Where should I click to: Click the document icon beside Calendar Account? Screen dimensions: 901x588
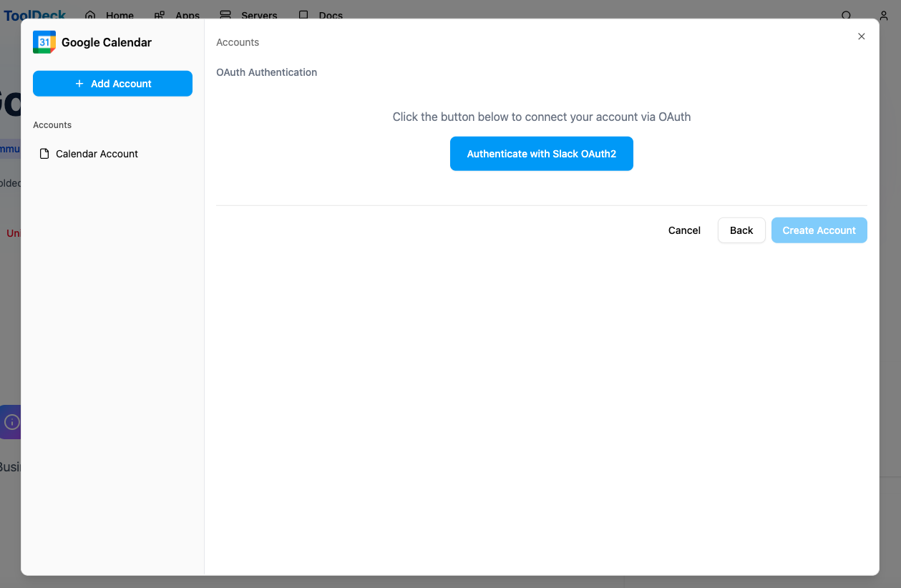[44, 154]
